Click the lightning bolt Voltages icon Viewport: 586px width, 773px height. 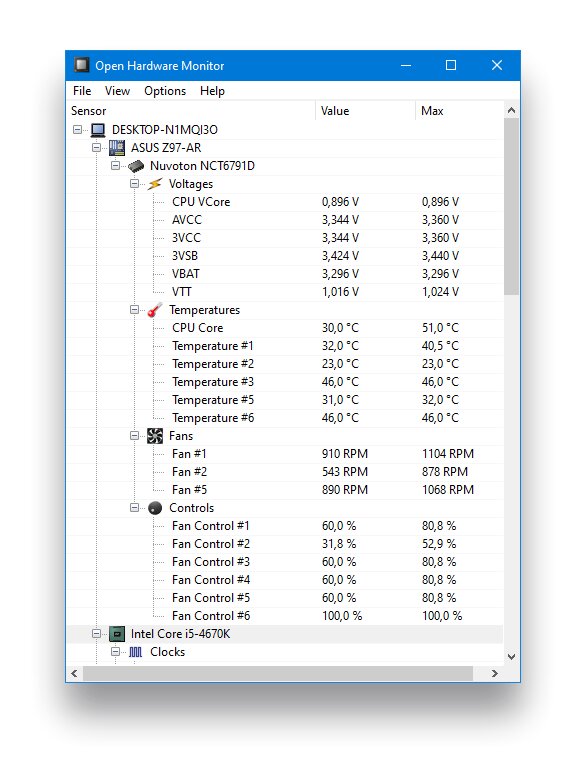pos(154,184)
